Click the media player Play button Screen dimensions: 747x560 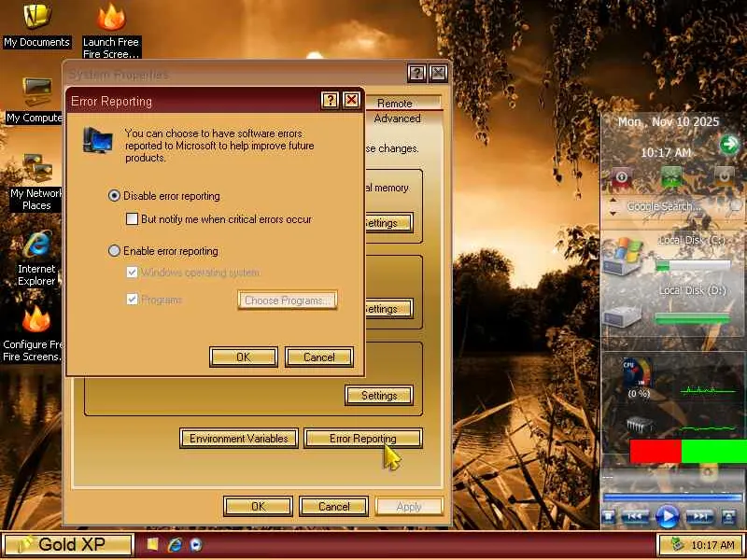(x=668, y=516)
